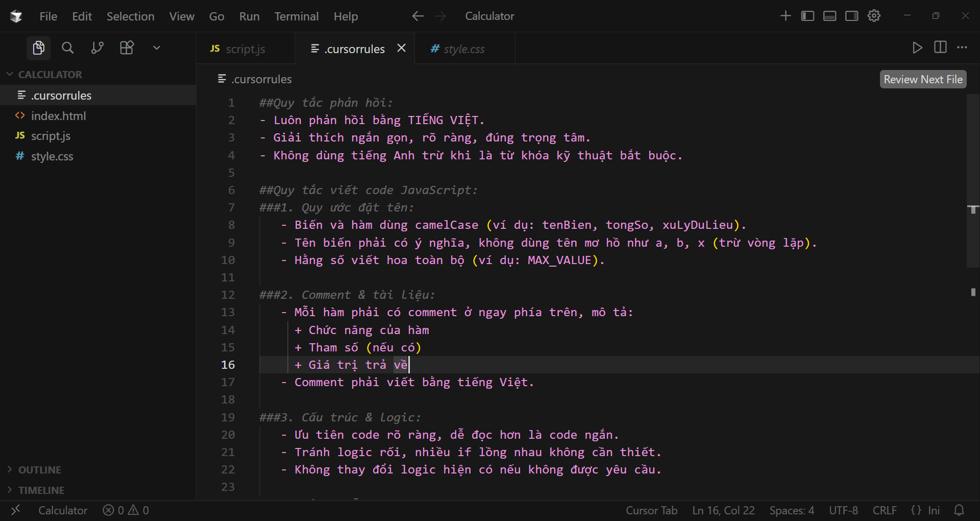980x521 pixels.
Task: Open the Terminal menu
Action: [297, 16]
